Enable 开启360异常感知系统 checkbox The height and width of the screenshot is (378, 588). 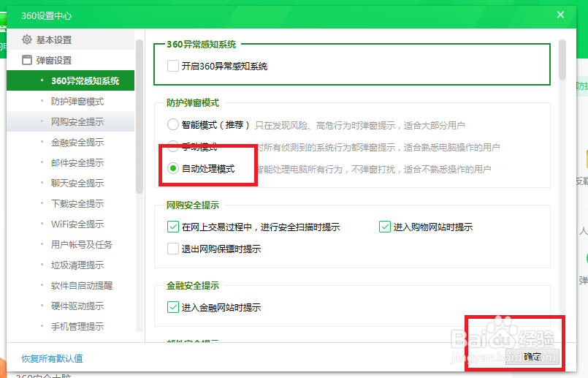[x=173, y=66]
